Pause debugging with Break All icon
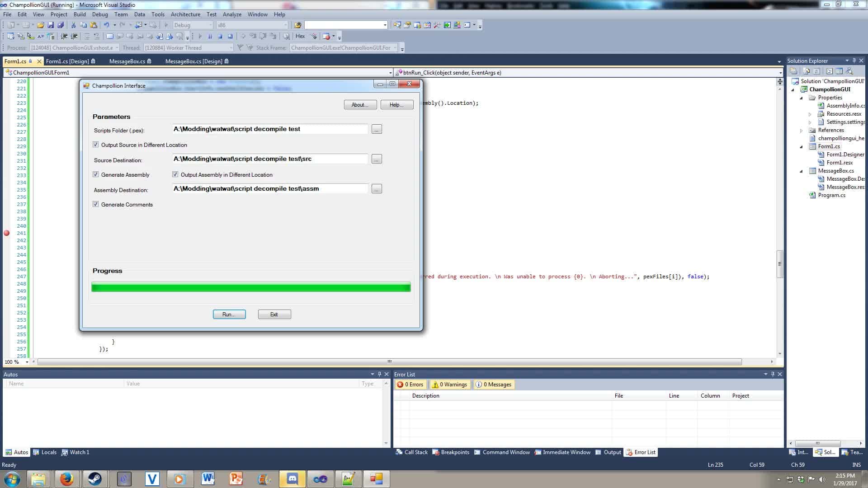 210,36
